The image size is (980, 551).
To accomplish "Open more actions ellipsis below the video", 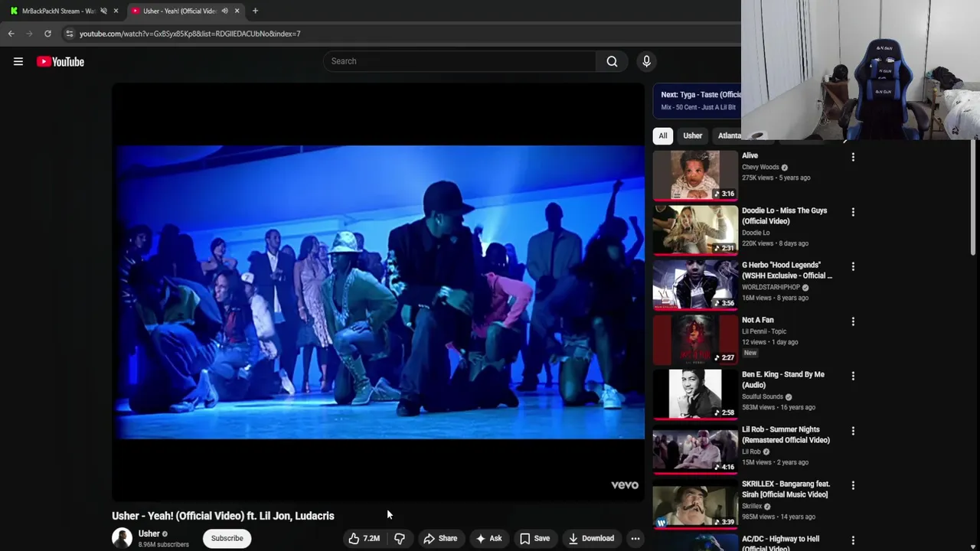I will point(635,539).
